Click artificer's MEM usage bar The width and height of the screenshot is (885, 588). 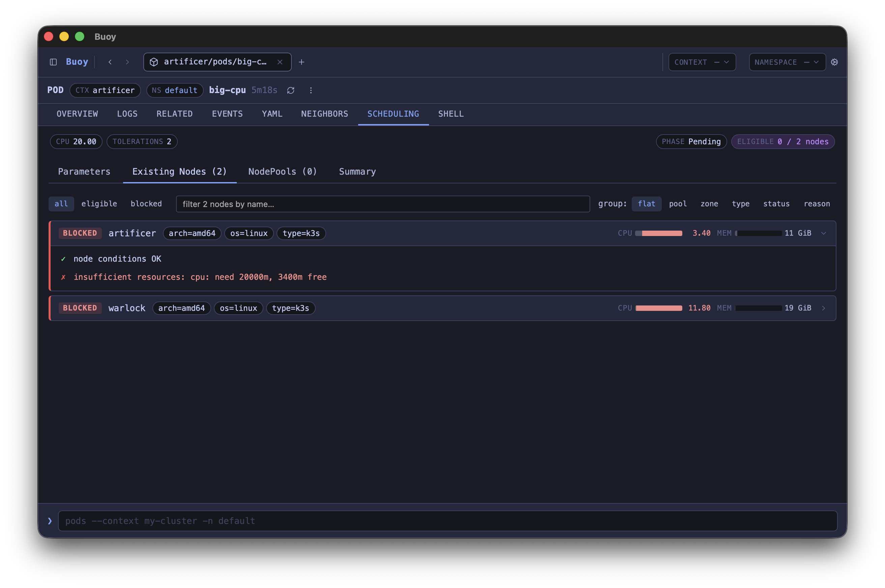pyautogui.click(x=758, y=233)
